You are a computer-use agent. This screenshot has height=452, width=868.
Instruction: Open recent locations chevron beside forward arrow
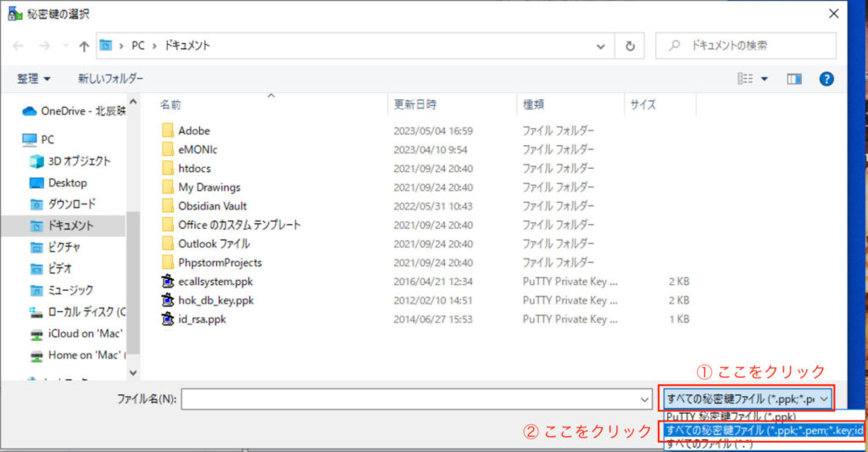click(x=65, y=46)
